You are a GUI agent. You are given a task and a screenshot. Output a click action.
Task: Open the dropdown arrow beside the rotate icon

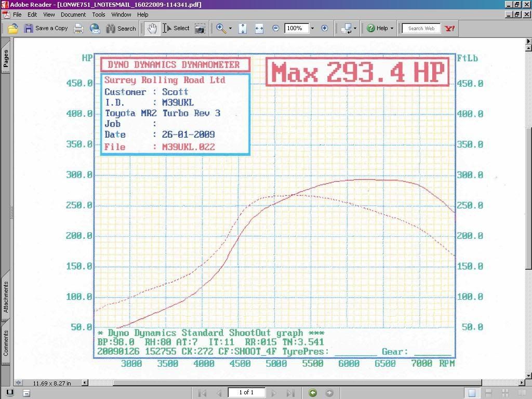pos(355,29)
